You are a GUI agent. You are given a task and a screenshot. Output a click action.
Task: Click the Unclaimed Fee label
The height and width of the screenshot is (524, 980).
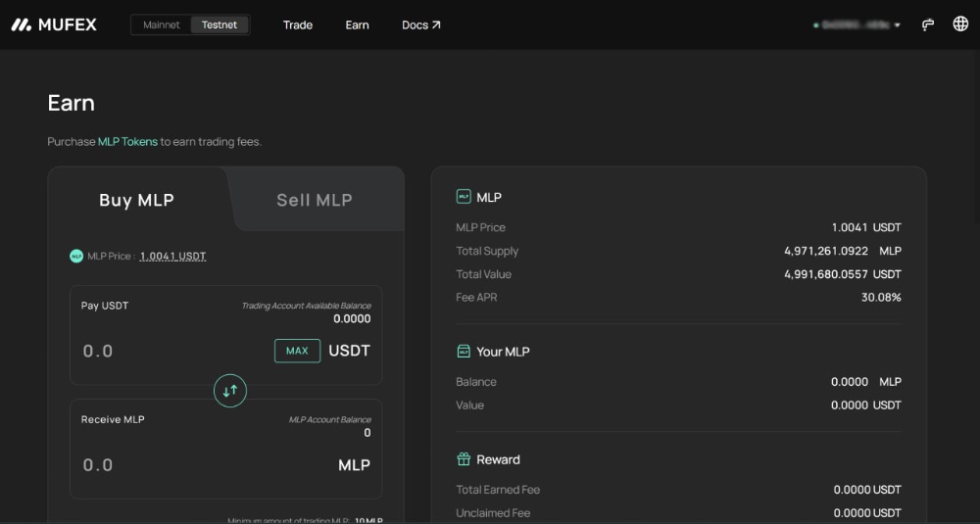(x=493, y=513)
